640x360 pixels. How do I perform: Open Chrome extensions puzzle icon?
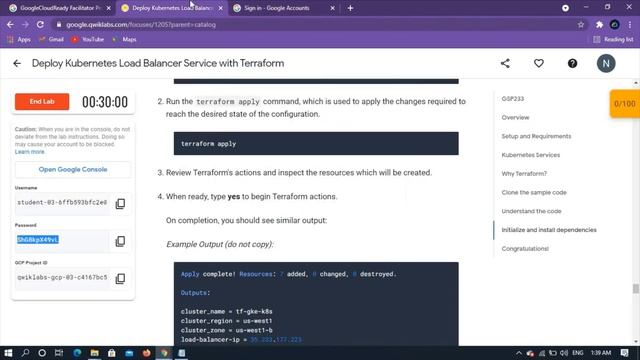[599, 24]
